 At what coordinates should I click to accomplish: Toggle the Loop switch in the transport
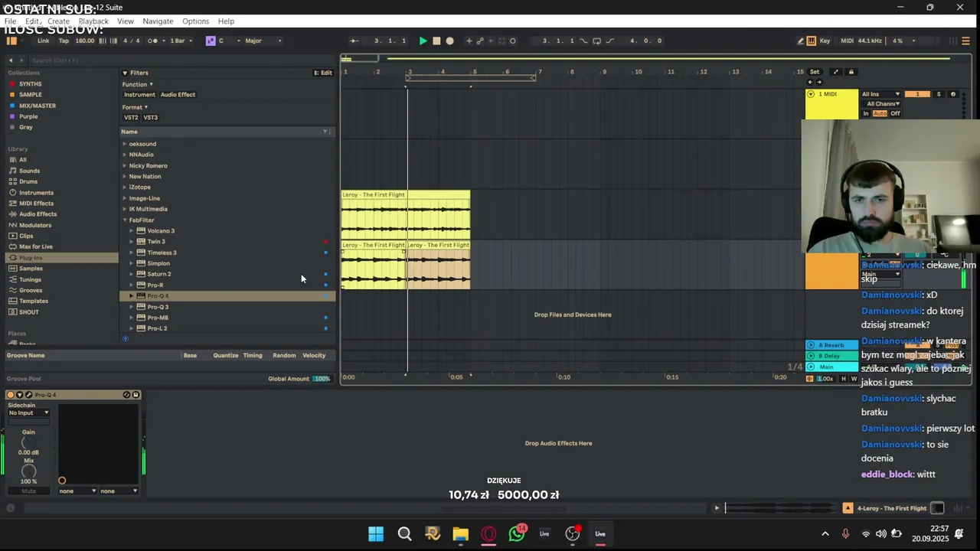(x=597, y=41)
